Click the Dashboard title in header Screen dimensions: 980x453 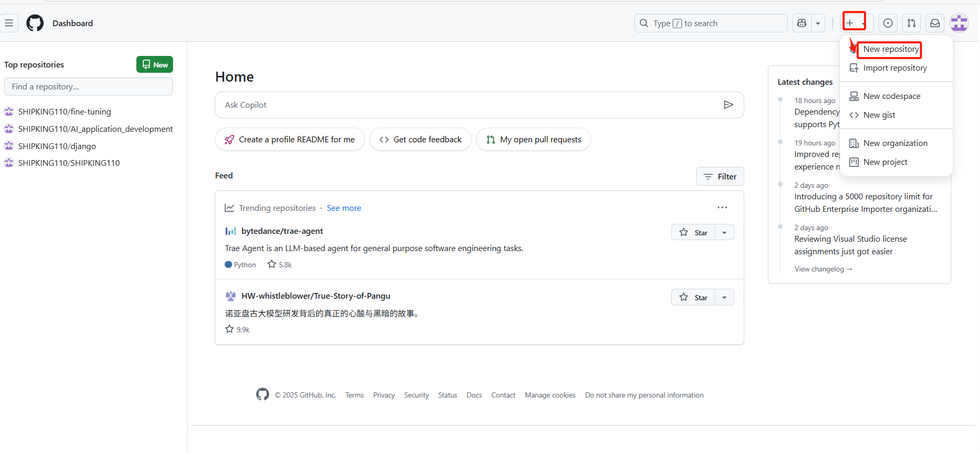coord(73,23)
